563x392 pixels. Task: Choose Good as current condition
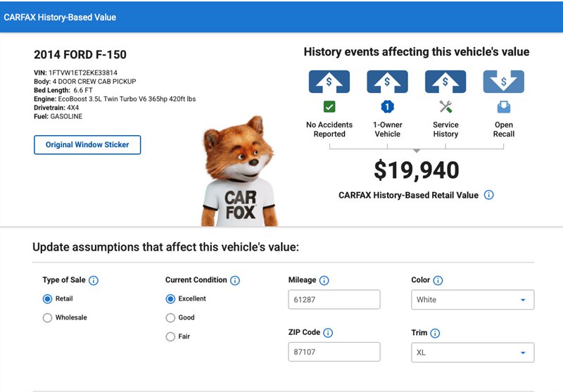(x=170, y=318)
